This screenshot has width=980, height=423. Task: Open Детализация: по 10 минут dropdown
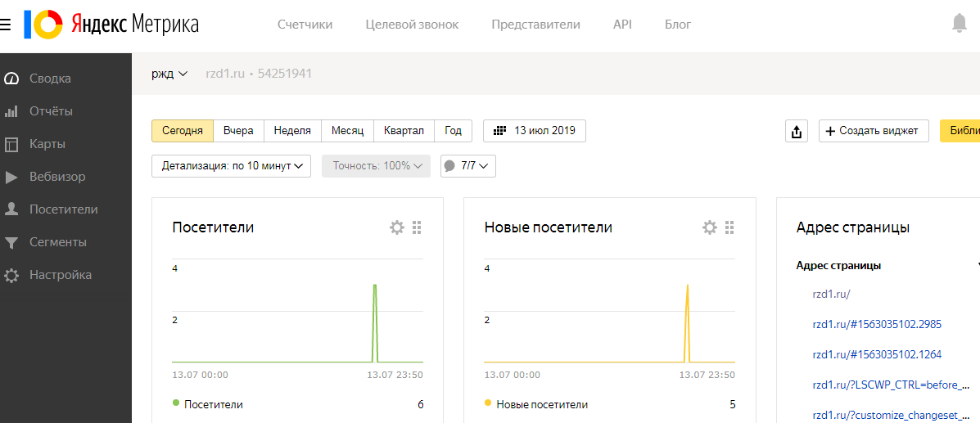231,166
